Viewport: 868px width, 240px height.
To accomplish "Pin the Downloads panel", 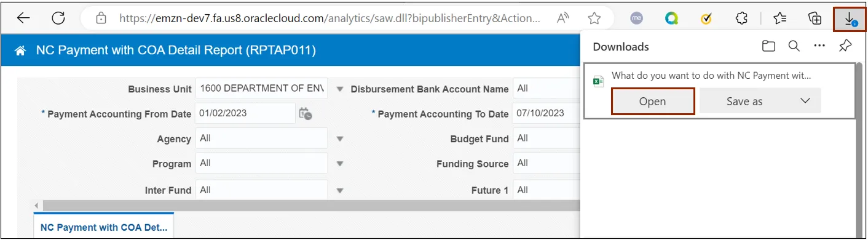I will (845, 46).
